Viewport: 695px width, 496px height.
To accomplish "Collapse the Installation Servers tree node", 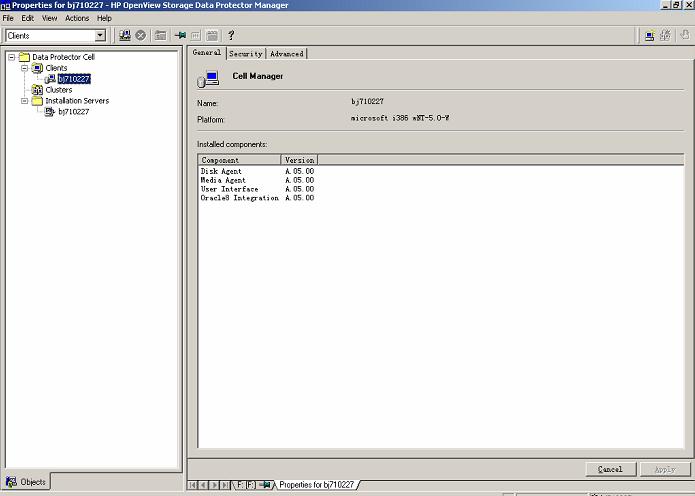I will (24, 101).
